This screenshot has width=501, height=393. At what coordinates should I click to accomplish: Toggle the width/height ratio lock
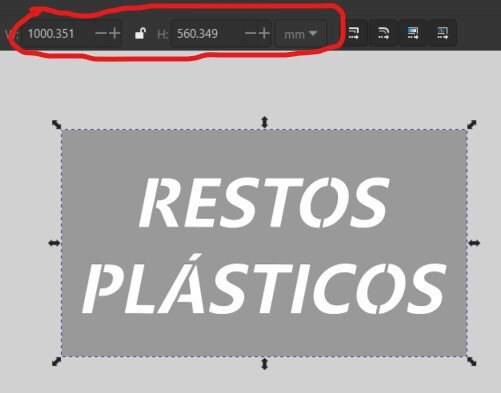tap(140, 34)
